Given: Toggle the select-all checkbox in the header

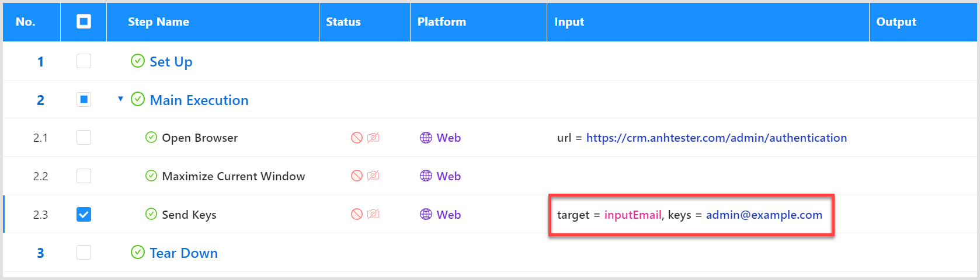Looking at the screenshot, I should point(84,22).
